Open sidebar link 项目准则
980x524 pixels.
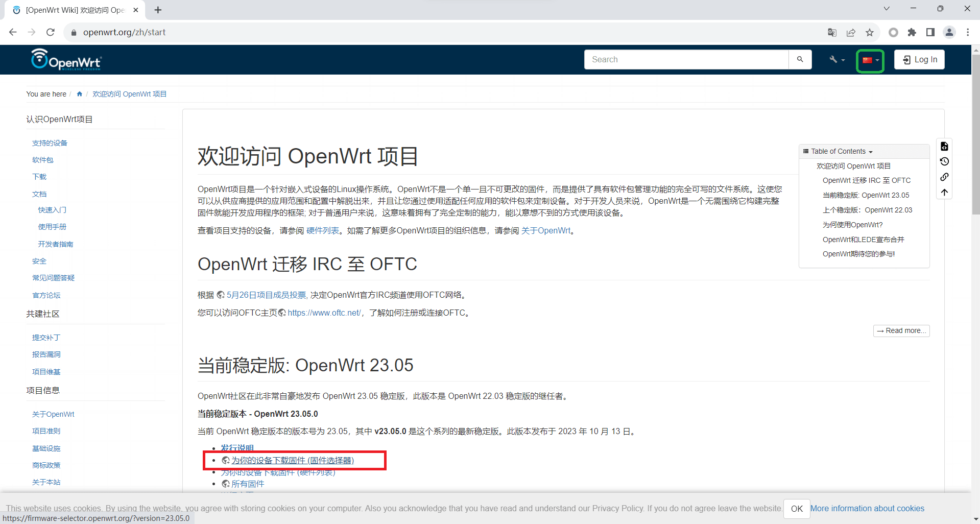pos(46,431)
